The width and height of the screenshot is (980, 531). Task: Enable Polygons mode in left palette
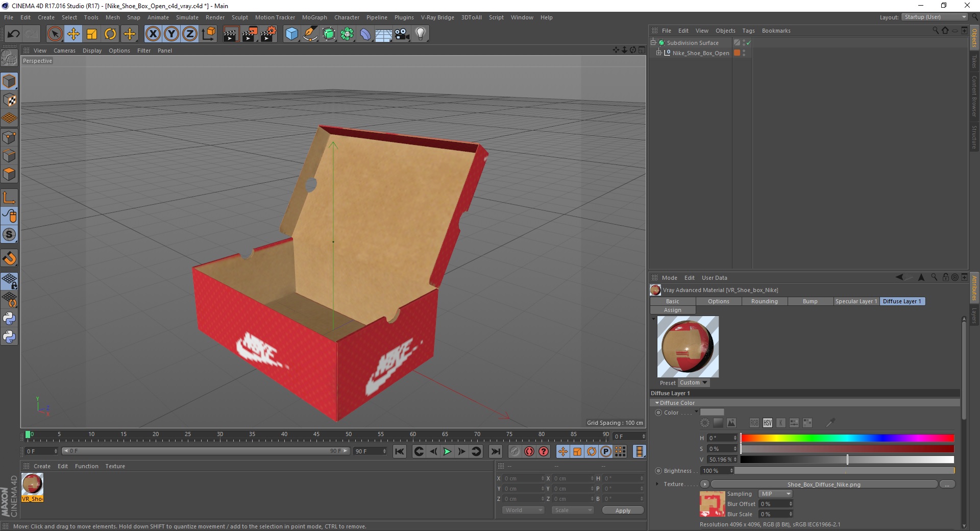tap(9, 174)
